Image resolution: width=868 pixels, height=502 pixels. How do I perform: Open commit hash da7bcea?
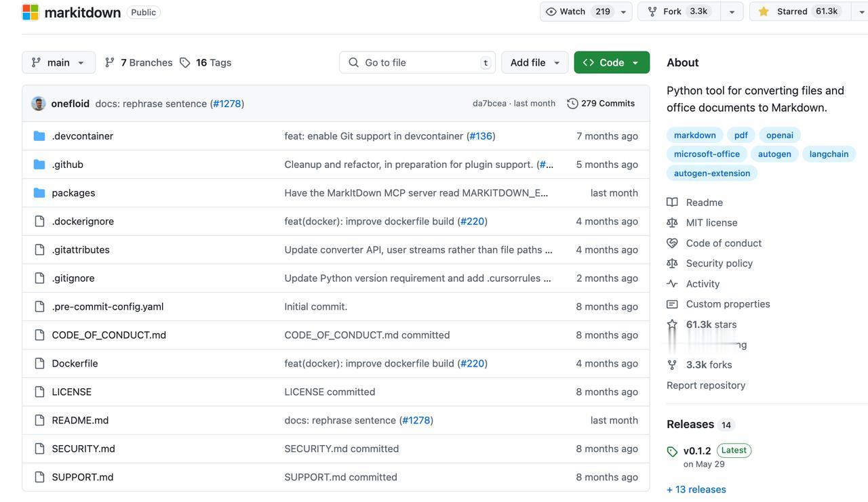pyautogui.click(x=490, y=104)
